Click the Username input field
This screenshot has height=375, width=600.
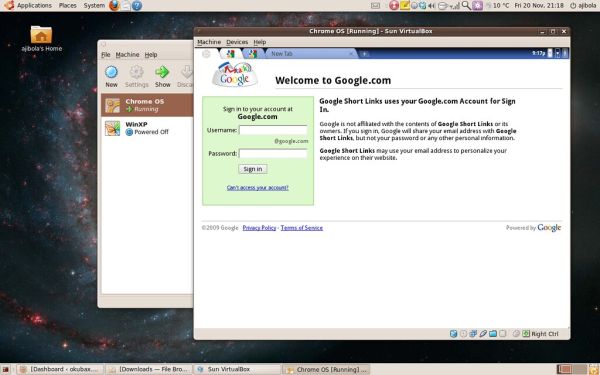(273, 130)
